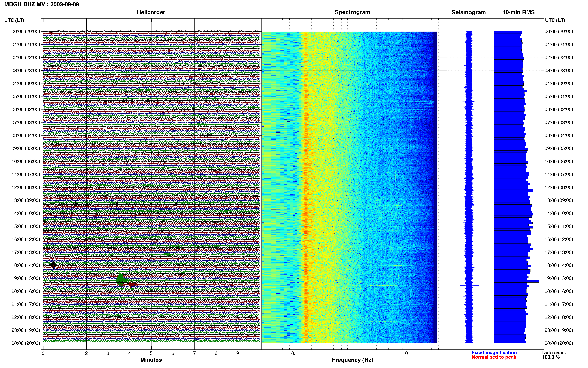Image resolution: width=588 pixels, height=368 pixels.
Task: Click the "100.0 %" data availability value
Action: [551, 357]
